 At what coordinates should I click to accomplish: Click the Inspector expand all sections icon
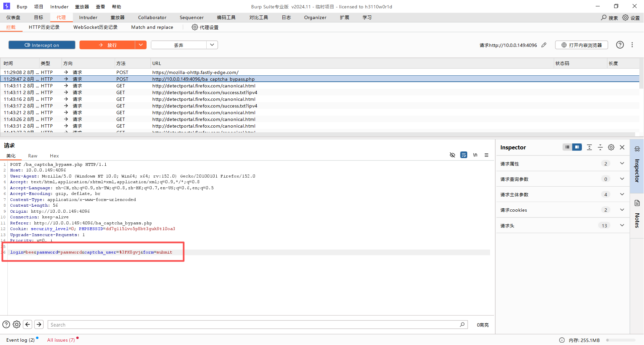pyautogui.click(x=589, y=147)
